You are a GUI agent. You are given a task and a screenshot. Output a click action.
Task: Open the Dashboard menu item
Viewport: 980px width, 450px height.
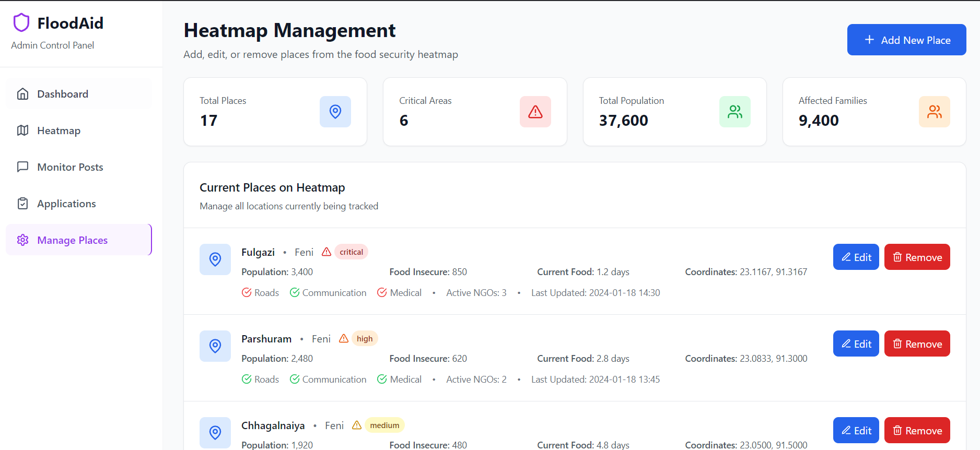click(79, 94)
